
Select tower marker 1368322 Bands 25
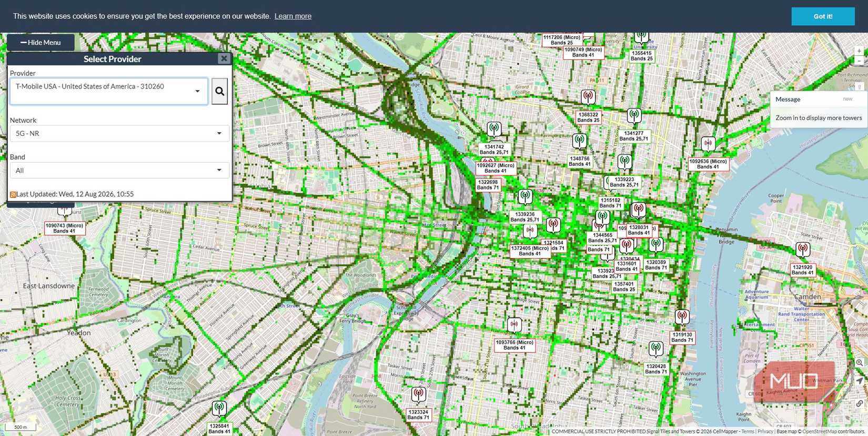pyautogui.click(x=588, y=97)
